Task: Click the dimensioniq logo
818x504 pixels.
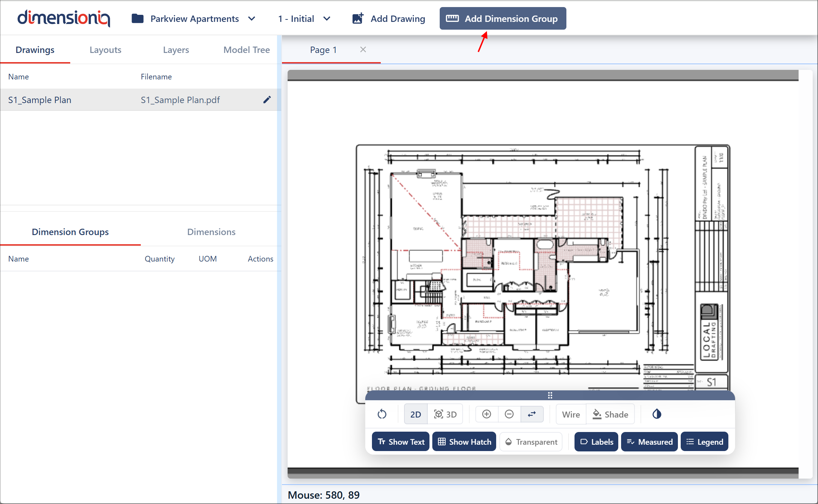Action: [x=64, y=18]
